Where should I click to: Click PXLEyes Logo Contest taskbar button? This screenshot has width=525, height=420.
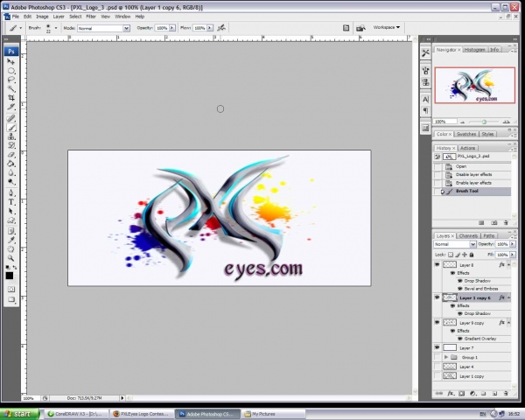coord(142,414)
